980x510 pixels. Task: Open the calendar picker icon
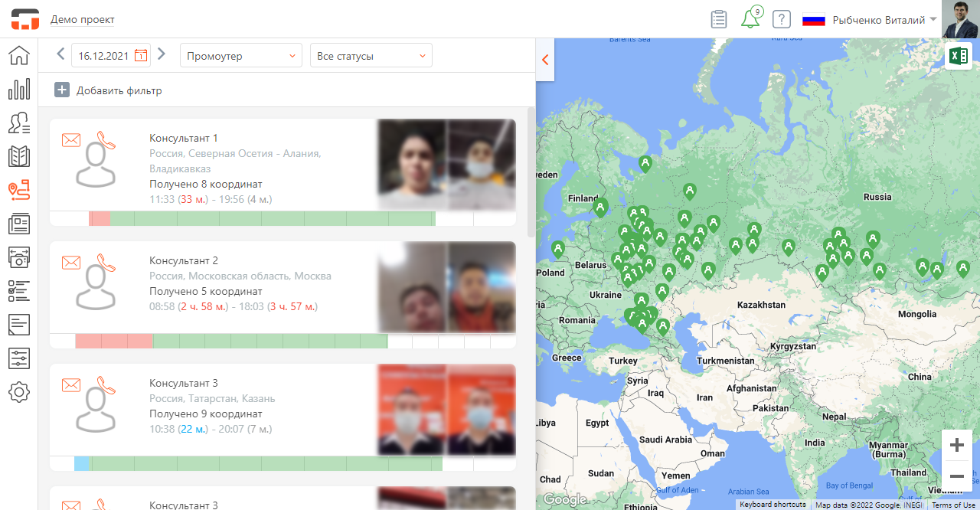141,55
